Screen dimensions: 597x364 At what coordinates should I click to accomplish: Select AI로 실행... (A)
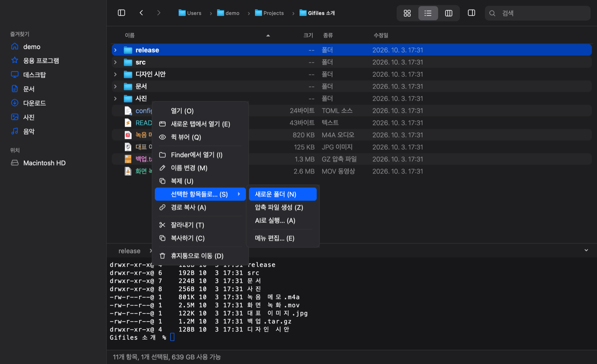click(283, 220)
